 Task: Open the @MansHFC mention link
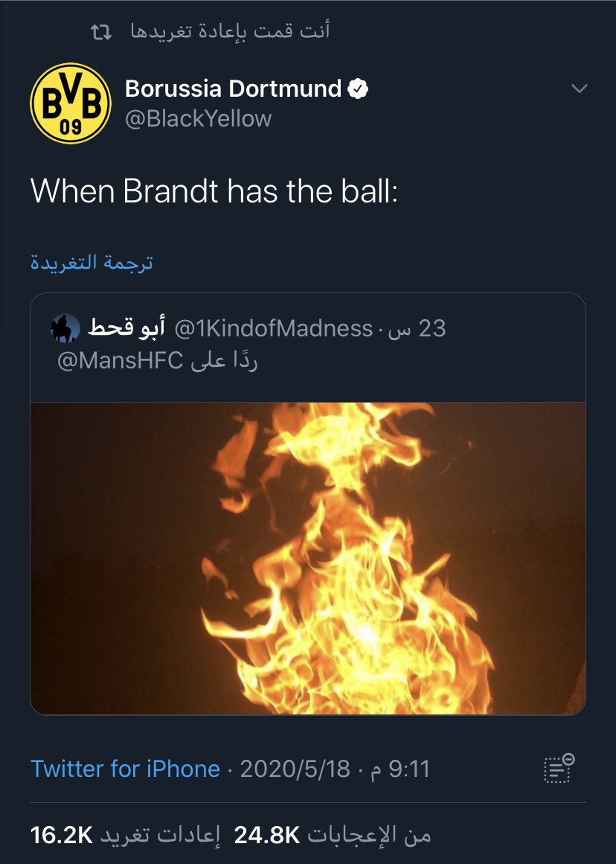[x=120, y=361]
